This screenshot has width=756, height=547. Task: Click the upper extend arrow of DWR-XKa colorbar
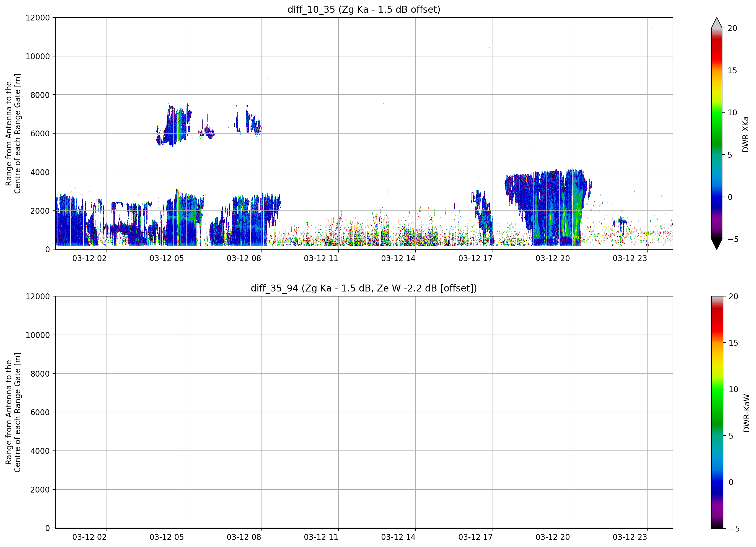[717, 23]
